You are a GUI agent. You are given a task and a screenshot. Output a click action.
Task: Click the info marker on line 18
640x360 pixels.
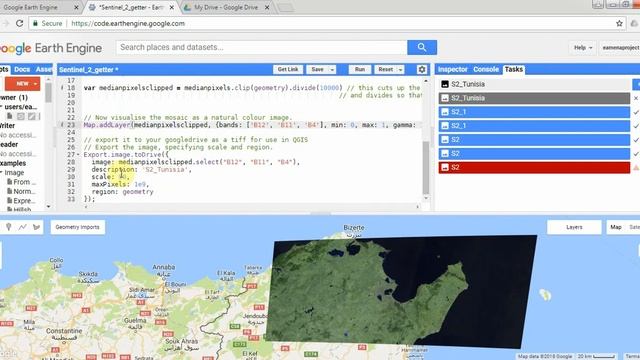tap(62, 88)
